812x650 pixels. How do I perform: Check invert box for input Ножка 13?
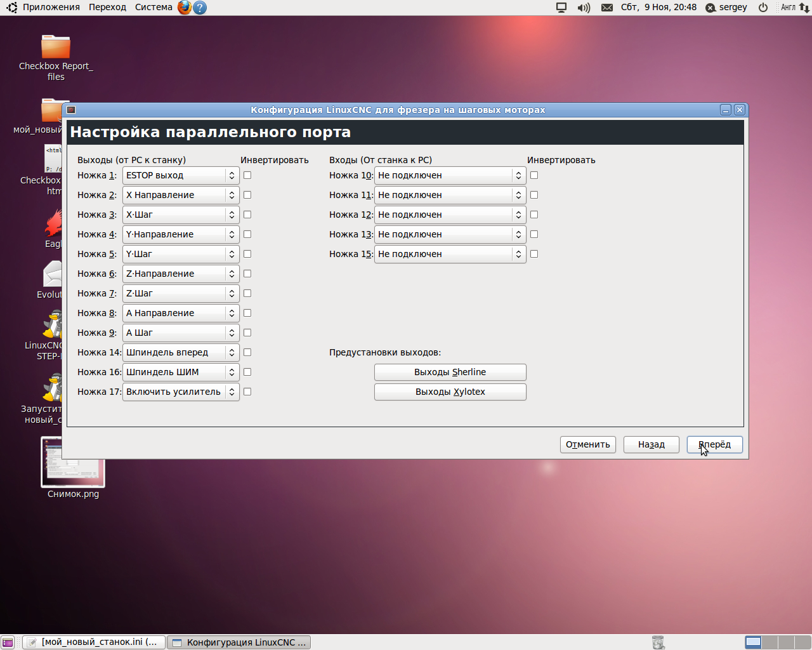534,234
